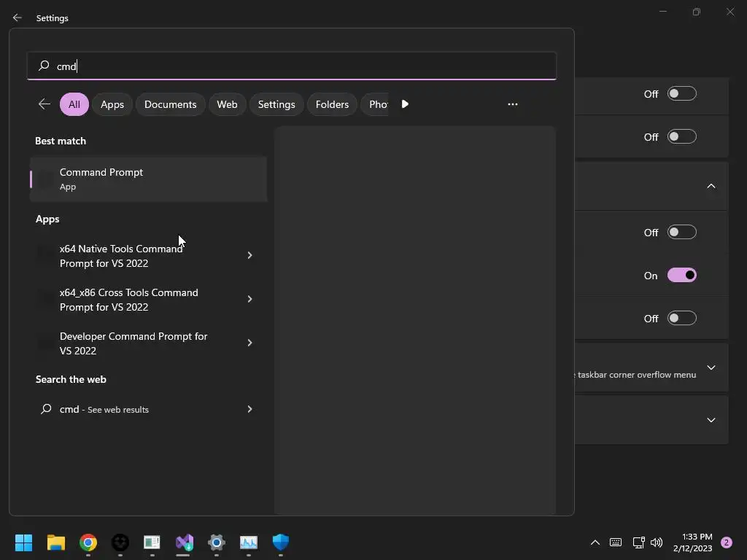Switch to the Apps filter tab
The width and height of the screenshot is (747, 560).
(x=112, y=104)
